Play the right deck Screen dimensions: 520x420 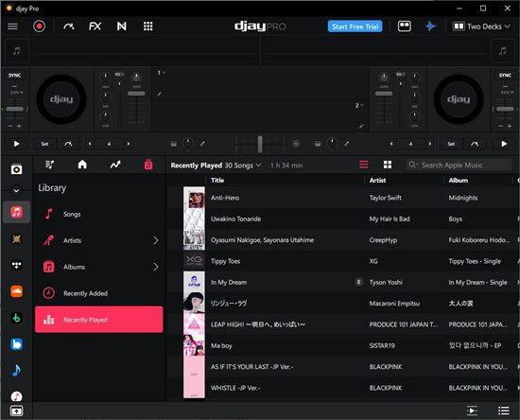point(504,144)
